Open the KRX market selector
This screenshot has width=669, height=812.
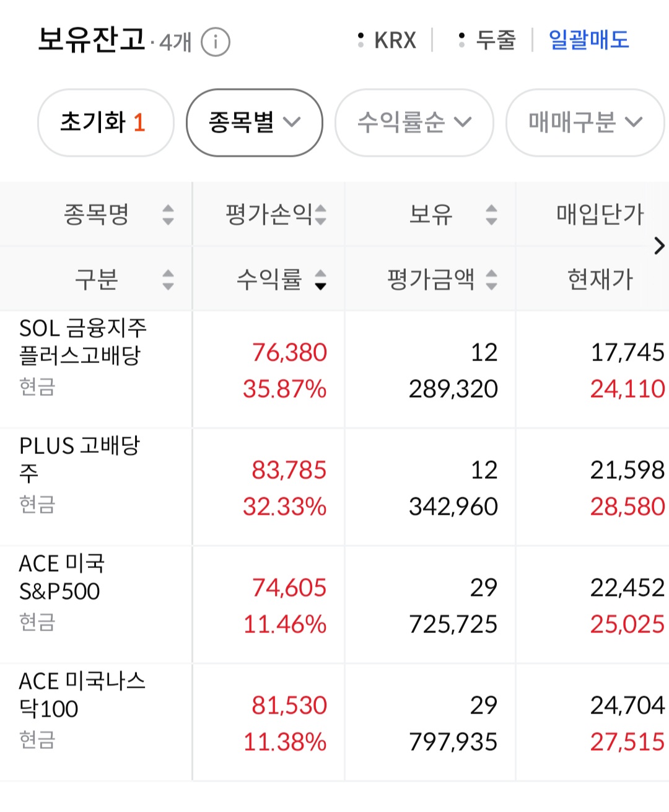click(x=388, y=41)
